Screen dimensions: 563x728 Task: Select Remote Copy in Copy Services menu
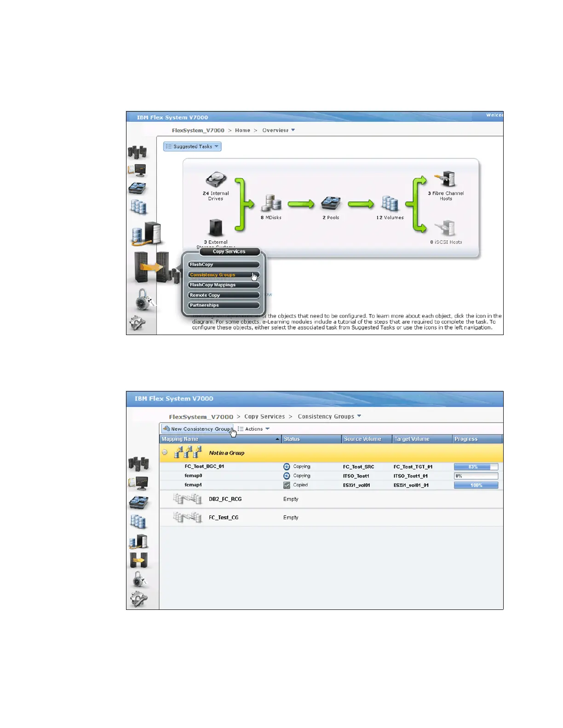pyautogui.click(x=224, y=295)
